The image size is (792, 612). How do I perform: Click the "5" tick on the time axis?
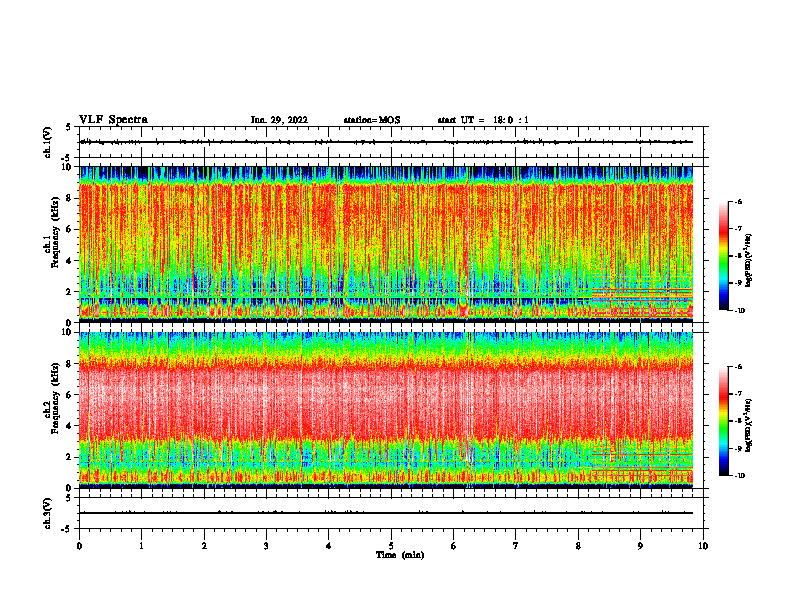(x=391, y=546)
